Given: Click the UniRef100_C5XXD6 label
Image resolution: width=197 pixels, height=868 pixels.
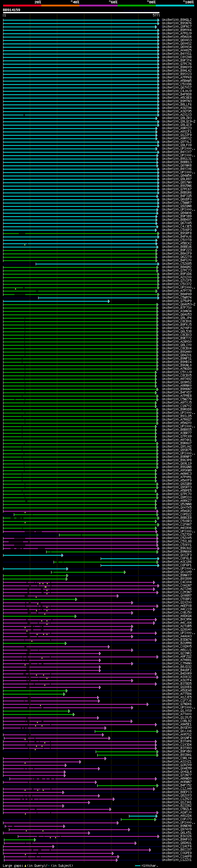Looking at the screenshot, I should coord(177,84).
